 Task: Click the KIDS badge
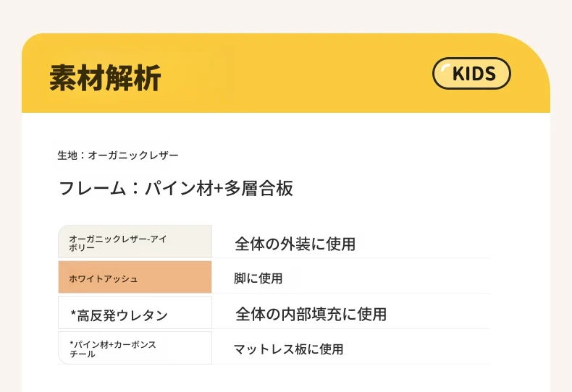471,73
